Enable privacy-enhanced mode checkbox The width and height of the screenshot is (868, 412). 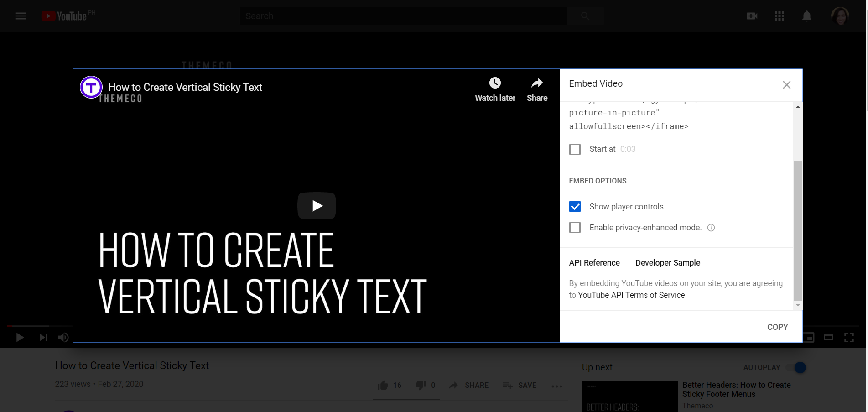point(575,228)
